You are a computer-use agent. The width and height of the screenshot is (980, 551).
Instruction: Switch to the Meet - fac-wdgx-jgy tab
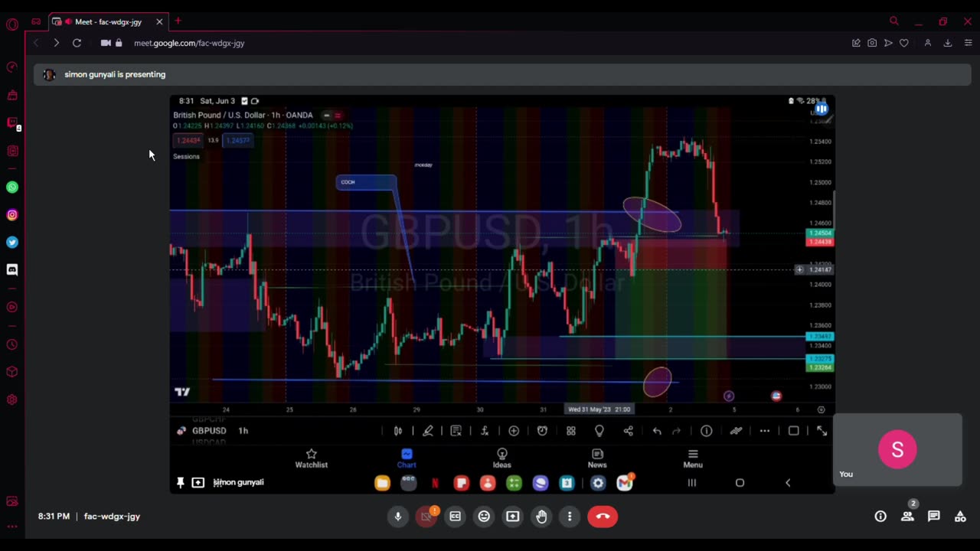tap(107, 21)
